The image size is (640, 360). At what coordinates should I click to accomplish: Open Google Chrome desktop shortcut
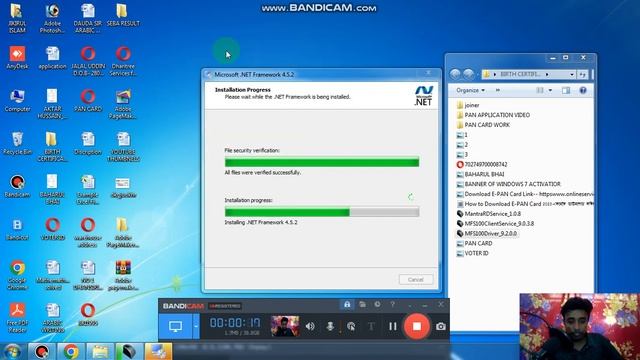point(17,275)
